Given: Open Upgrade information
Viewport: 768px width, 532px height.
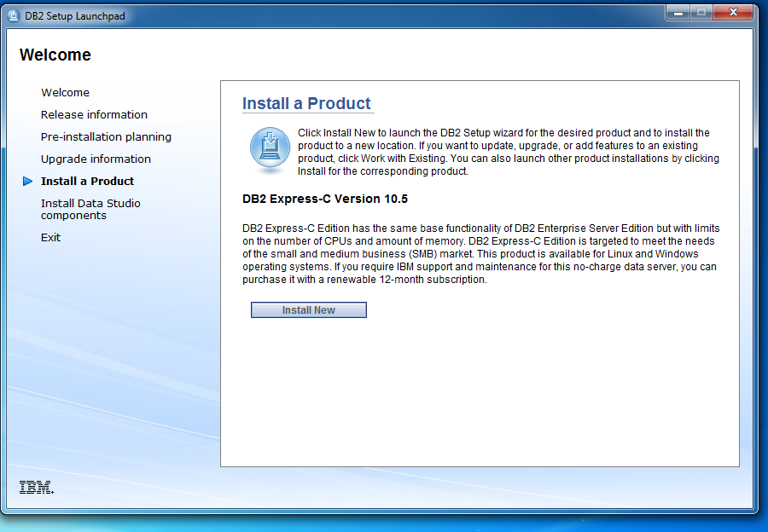Looking at the screenshot, I should 96,159.
